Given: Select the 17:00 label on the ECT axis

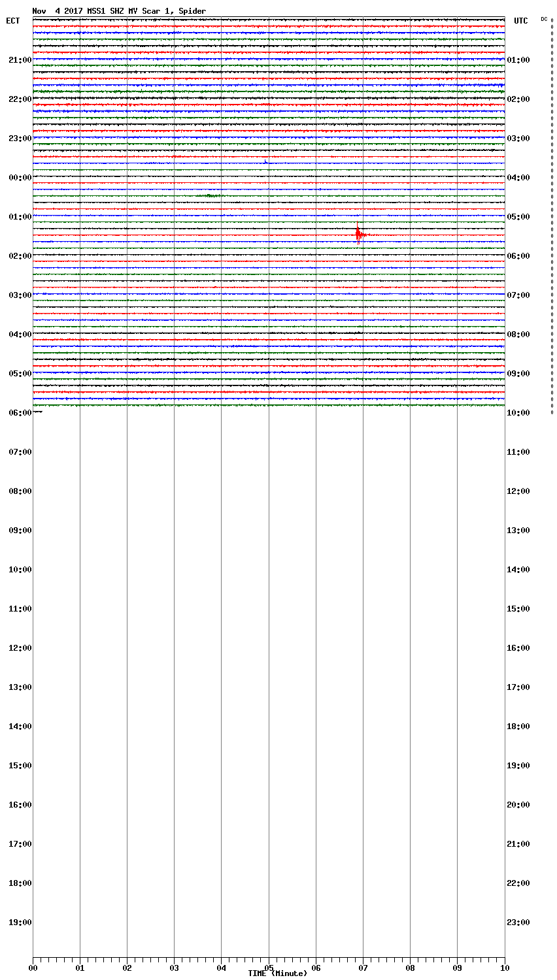Looking at the screenshot, I should tap(20, 844).
